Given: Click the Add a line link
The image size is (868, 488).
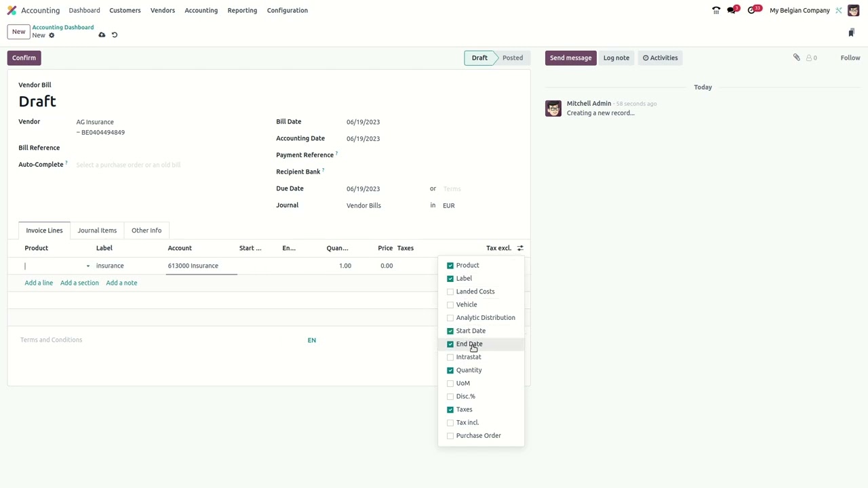Looking at the screenshot, I should tap(39, 283).
